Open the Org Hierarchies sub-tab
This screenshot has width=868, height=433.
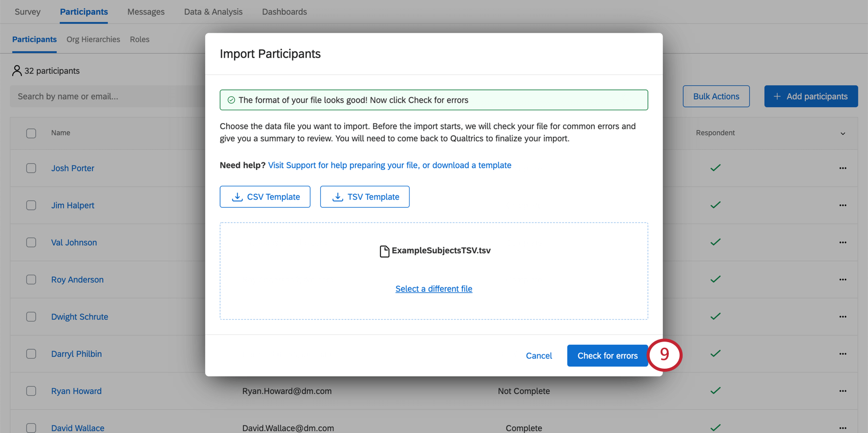tap(93, 39)
